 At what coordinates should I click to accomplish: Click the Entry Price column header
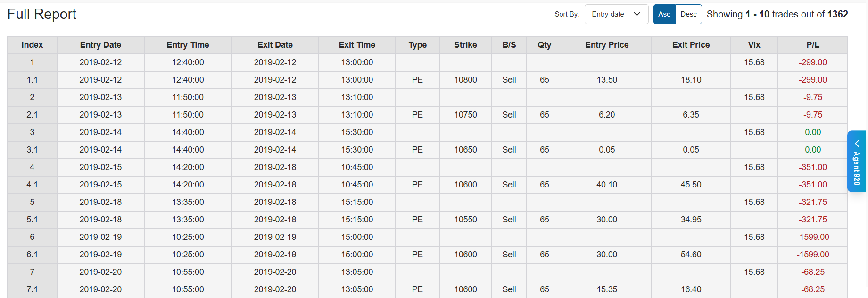(x=606, y=45)
